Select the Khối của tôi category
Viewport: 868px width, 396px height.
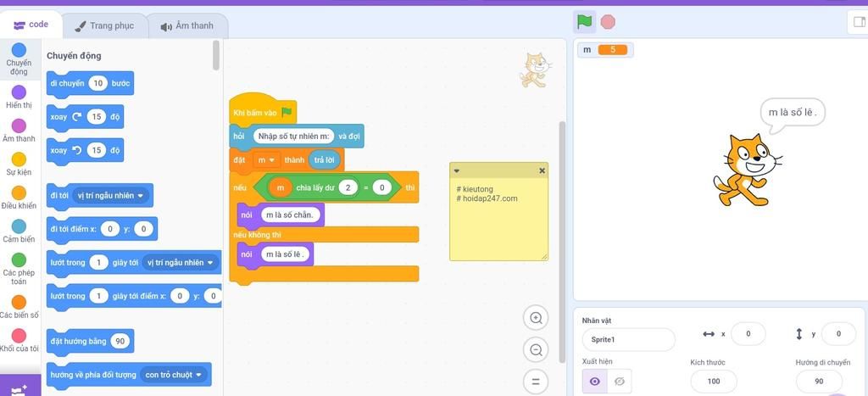pyautogui.click(x=19, y=340)
